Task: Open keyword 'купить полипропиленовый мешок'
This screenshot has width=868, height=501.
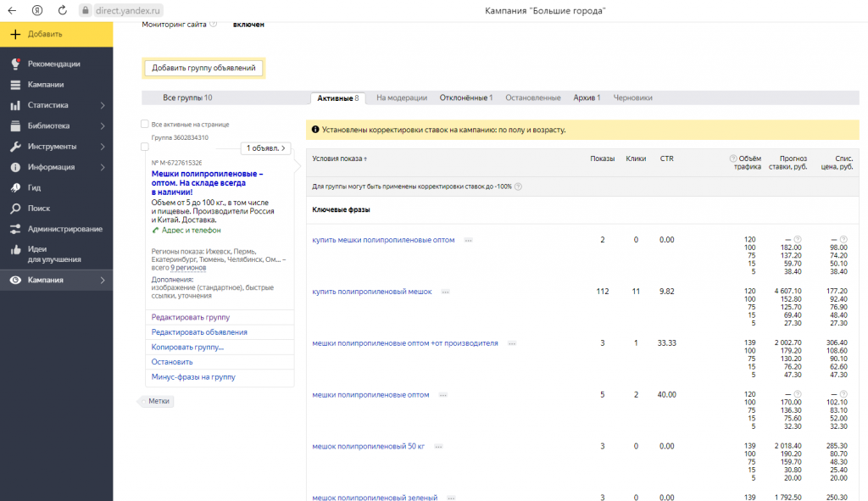Action: (x=372, y=292)
